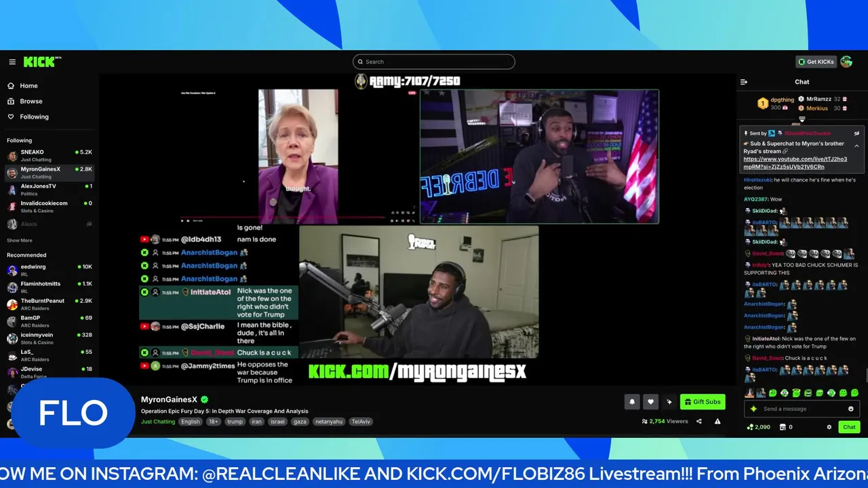Open LaS_ recommended channel

50,356
